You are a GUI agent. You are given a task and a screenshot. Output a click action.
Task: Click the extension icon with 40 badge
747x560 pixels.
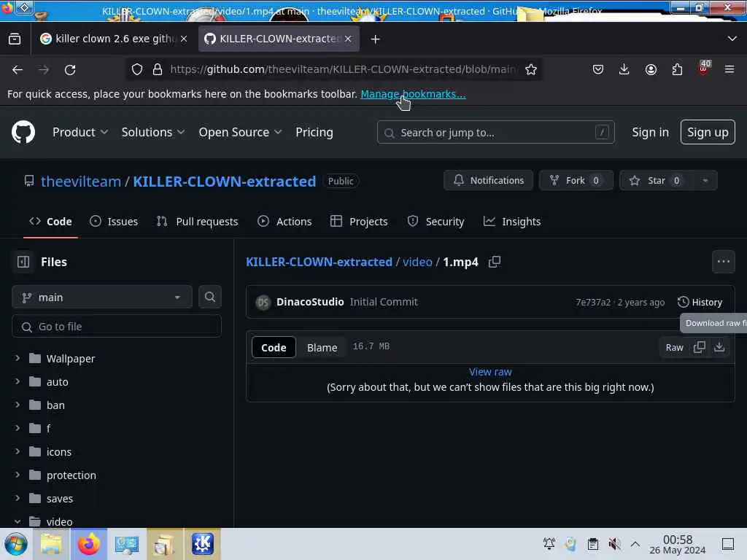pyautogui.click(x=704, y=68)
